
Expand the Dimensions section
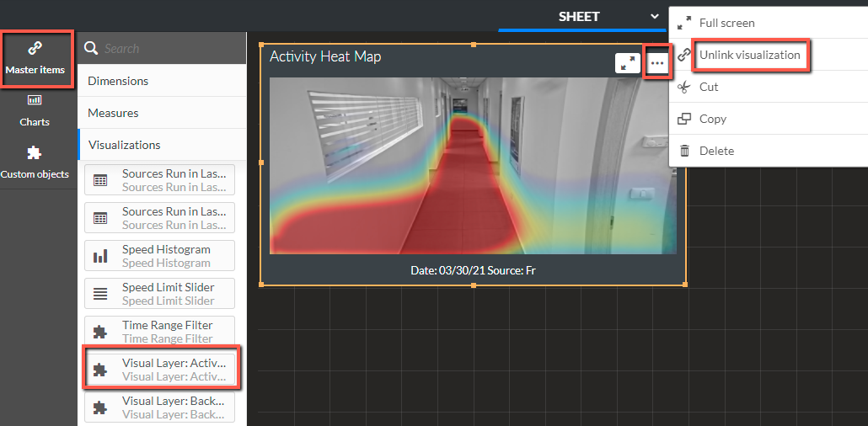pyautogui.click(x=162, y=81)
